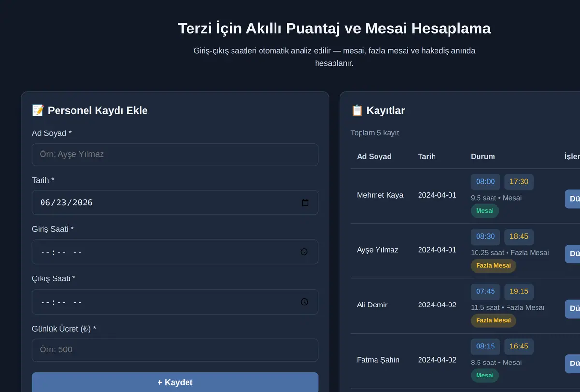Viewport: 580px width, 392px height.
Task: Select the Tarih date field showing 06/23/2026
Action: click(x=175, y=203)
